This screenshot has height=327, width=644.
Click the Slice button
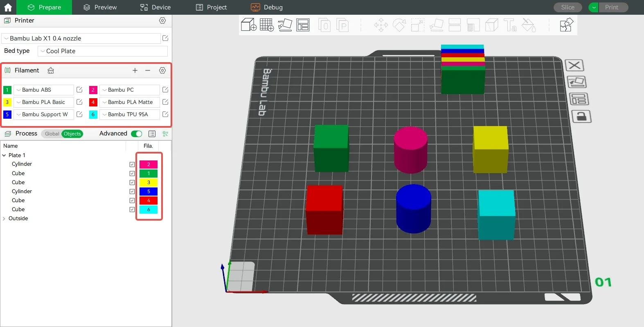coord(567,7)
